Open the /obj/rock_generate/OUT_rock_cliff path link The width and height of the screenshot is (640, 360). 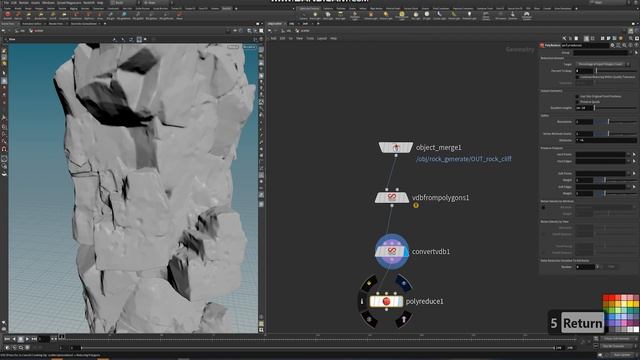point(463,159)
